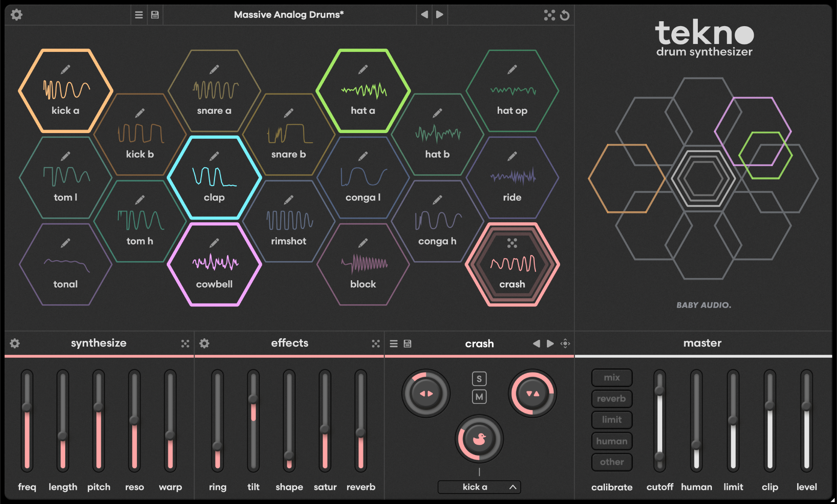Click the reverb button in the master section
Viewport: 837px width, 504px height.
[x=611, y=399]
